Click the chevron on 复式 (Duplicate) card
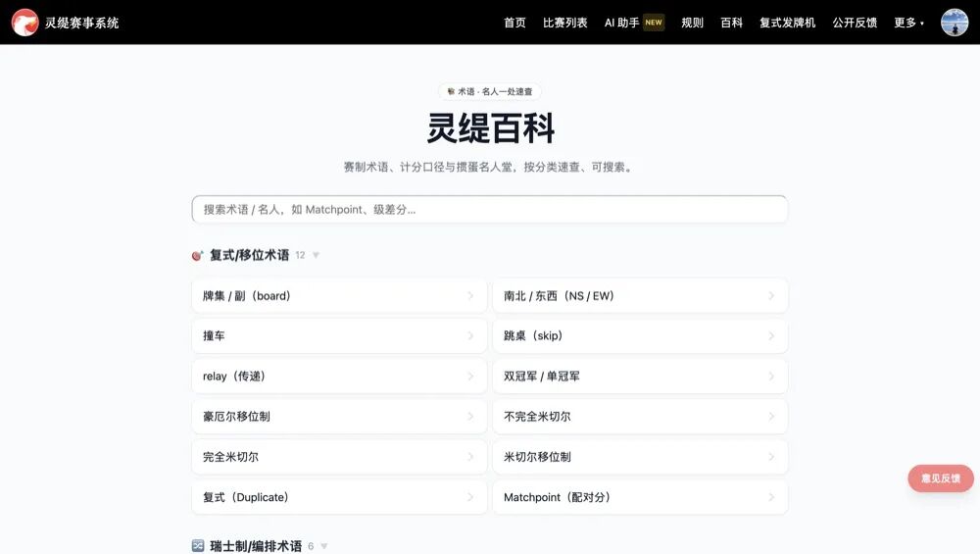 [x=470, y=497]
